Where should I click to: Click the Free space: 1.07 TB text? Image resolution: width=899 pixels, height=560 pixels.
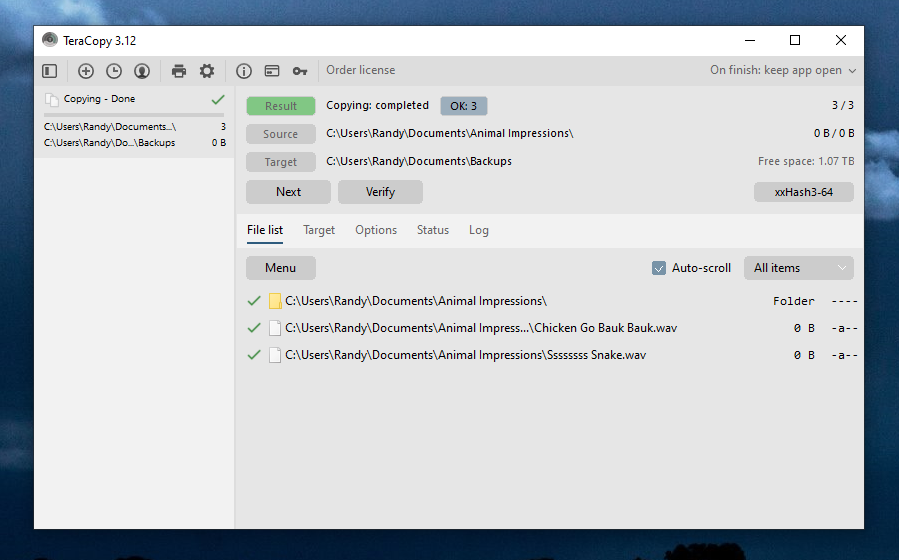coord(806,161)
